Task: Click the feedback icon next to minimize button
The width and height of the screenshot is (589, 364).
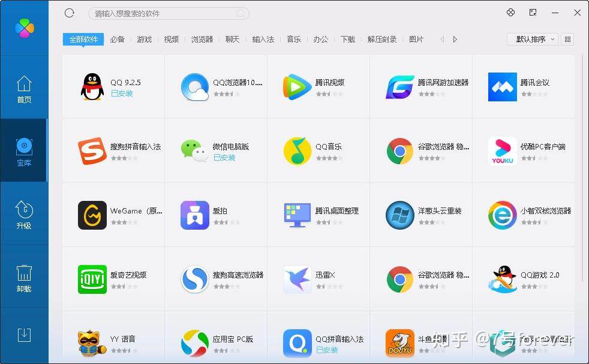Action: (531, 13)
